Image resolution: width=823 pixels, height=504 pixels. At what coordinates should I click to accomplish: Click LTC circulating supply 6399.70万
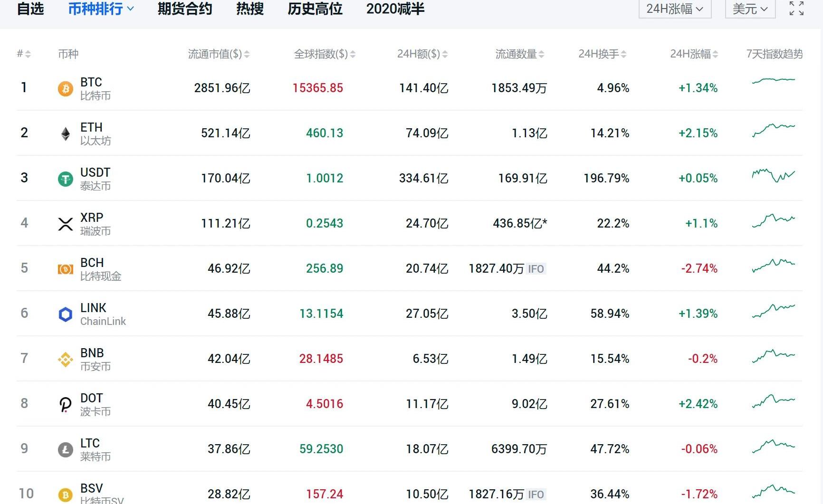519,449
